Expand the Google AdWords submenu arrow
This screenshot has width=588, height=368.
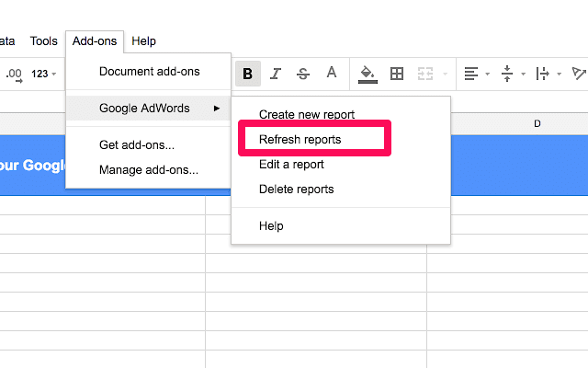(217, 109)
